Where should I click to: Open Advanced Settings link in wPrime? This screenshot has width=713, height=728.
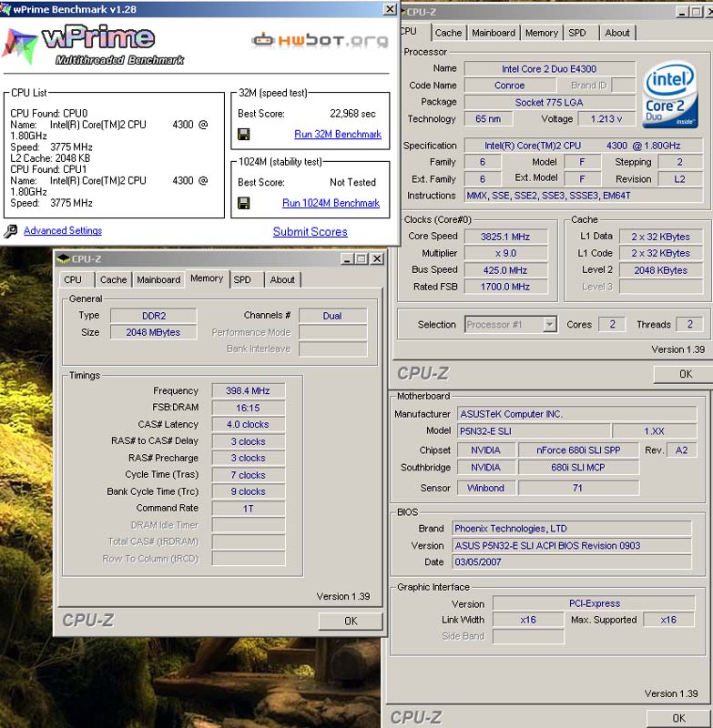pos(63,231)
